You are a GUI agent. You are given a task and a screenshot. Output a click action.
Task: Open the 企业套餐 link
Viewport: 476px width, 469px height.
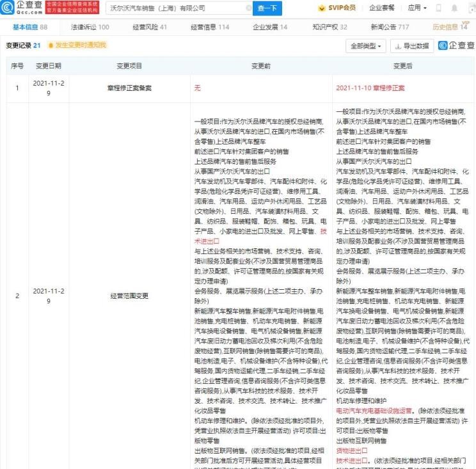pyautogui.click(x=381, y=8)
